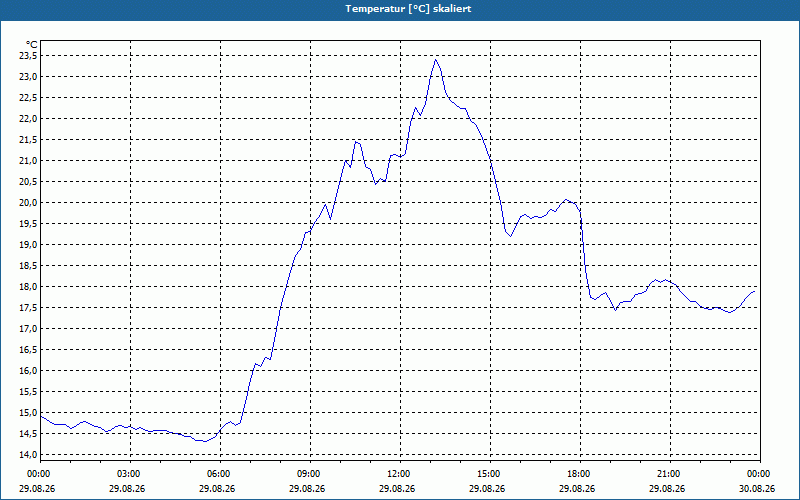
Task: Click the 21:00 time axis label
Action: [x=670, y=474]
